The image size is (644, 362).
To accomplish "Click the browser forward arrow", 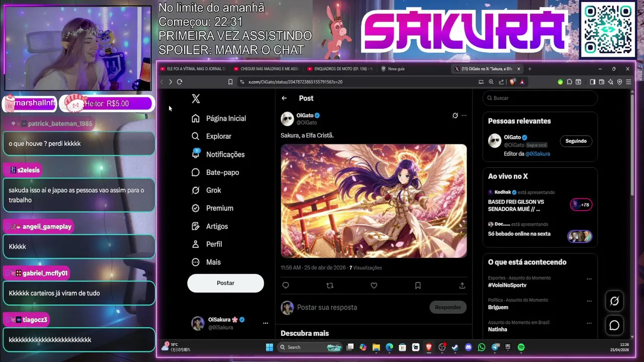I will pos(171,82).
